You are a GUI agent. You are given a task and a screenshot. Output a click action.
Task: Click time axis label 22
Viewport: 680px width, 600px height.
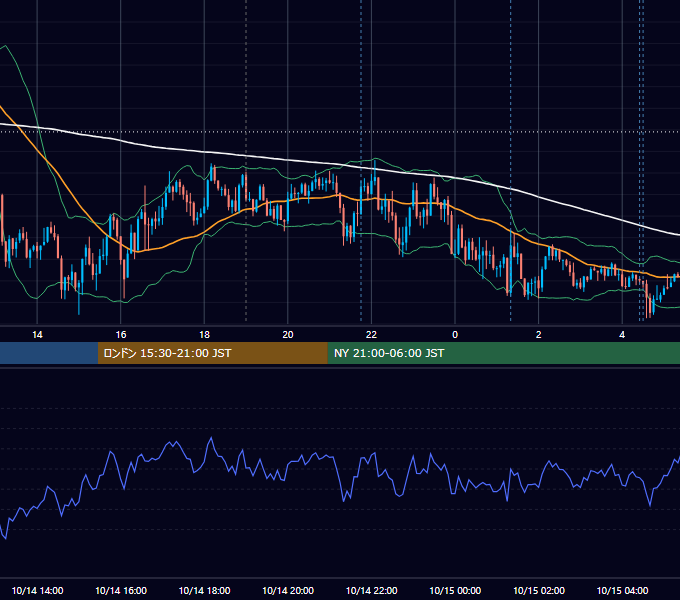coord(371,335)
